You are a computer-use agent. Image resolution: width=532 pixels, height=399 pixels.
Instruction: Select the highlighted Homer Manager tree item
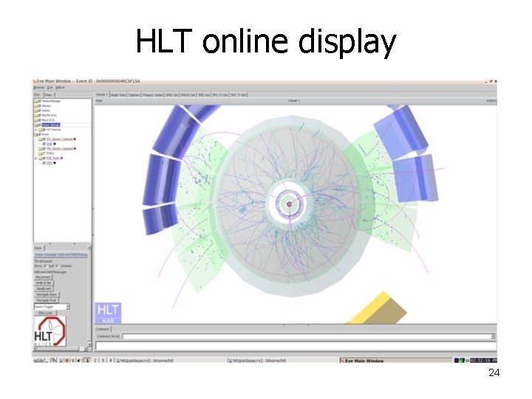coord(51,125)
